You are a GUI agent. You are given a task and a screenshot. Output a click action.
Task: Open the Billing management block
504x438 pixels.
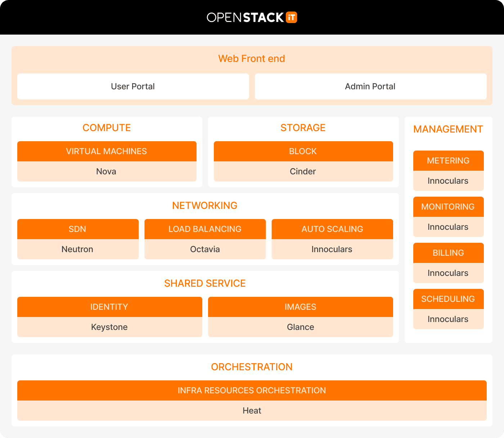pos(448,253)
